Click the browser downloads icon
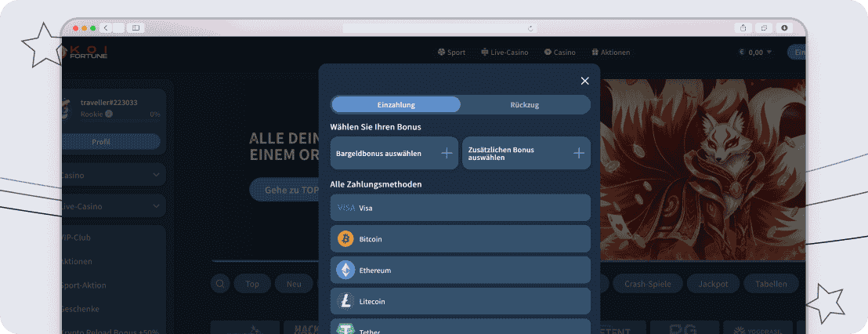The height and width of the screenshot is (334, 868). click(784, 27)
